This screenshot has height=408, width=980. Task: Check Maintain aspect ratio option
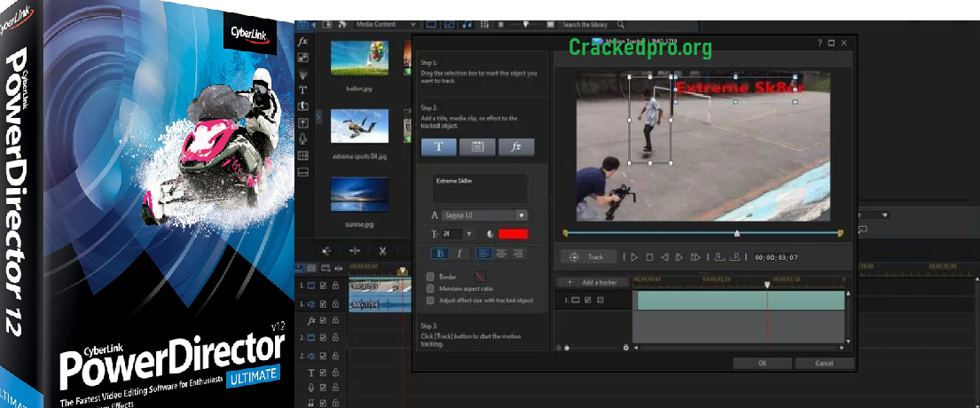pos(431,288)
